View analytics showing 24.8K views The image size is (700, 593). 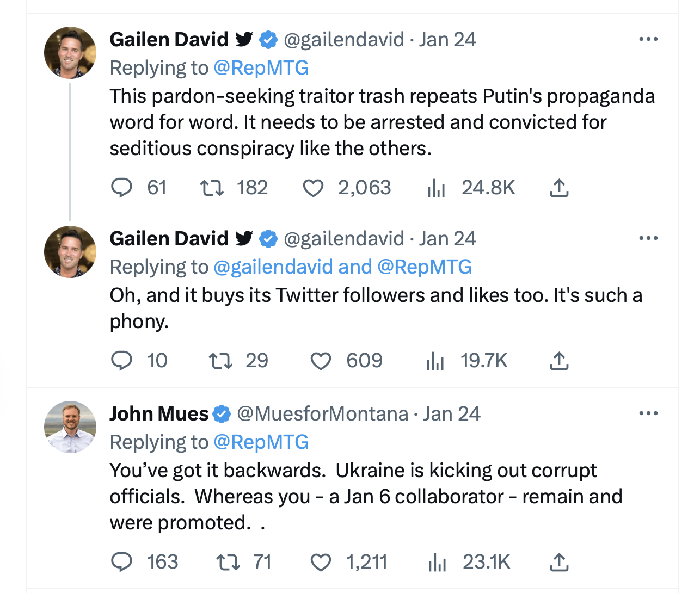click(x=436, y=188)
